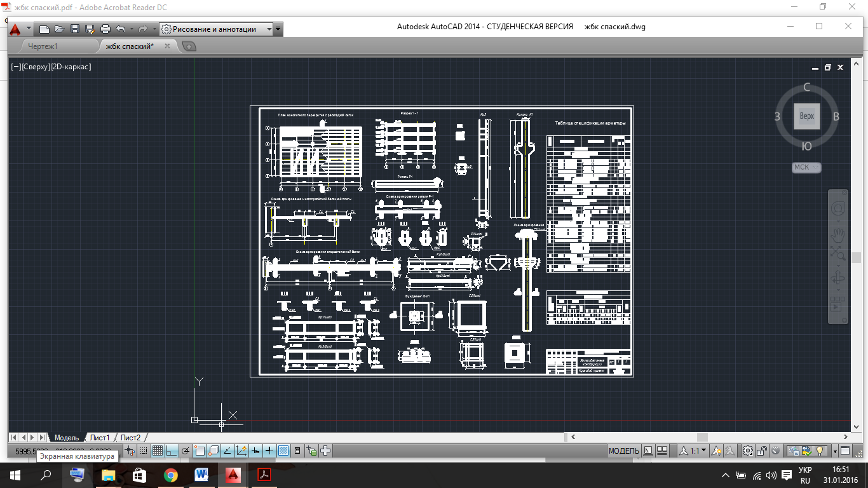The width and height of the screenshot is (868, 488).
Task: Click the Save icon in quick access toolbar
Action: click(x=74, y=29)
